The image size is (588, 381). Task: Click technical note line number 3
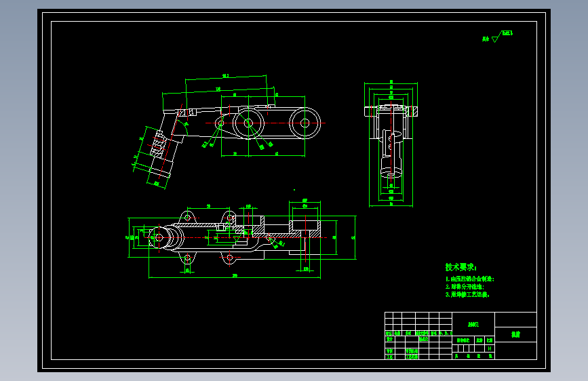tap(467, 295)
